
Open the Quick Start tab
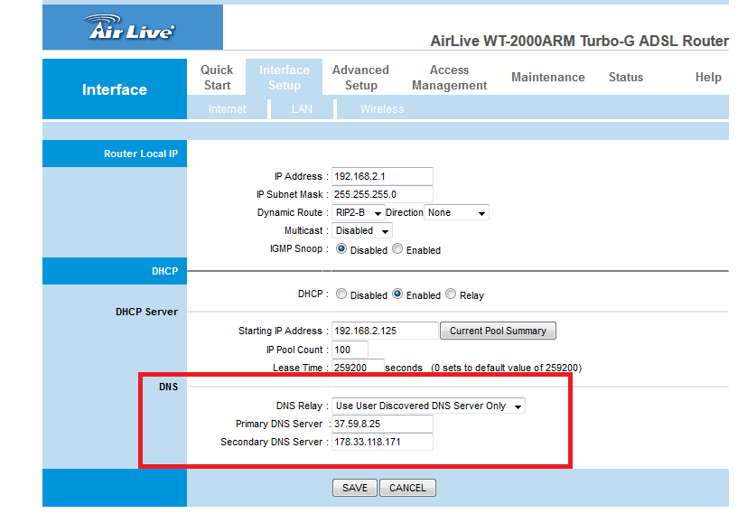216,78
